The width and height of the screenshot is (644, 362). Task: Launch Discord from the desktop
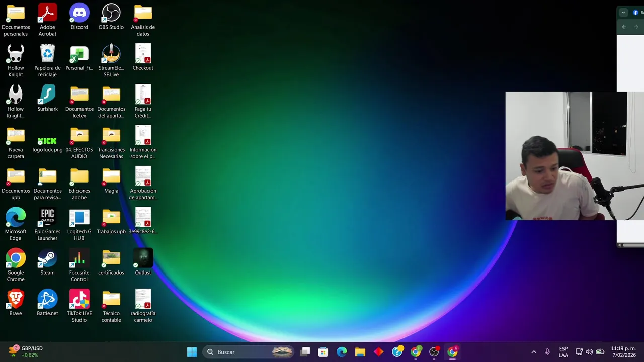tap(79, 17)
